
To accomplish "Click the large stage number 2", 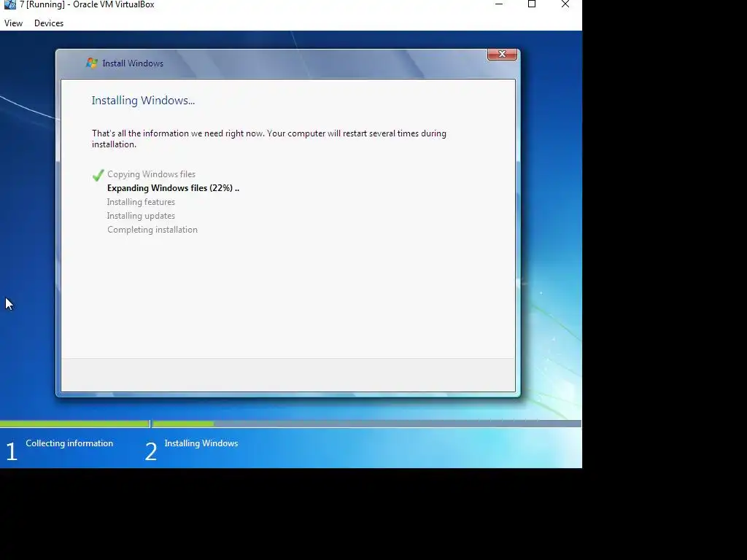I will tap(151, 451).
